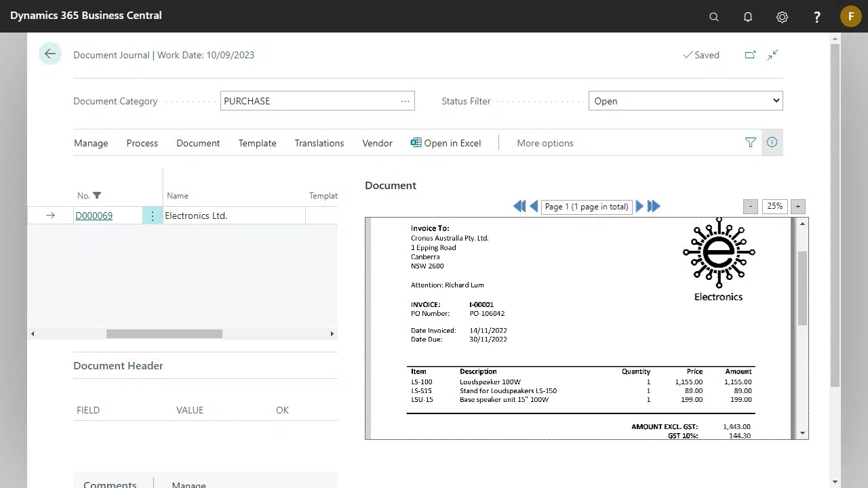The image size is (868, 488).
Task: Open the Translations menu
Action: pos(319,143)
